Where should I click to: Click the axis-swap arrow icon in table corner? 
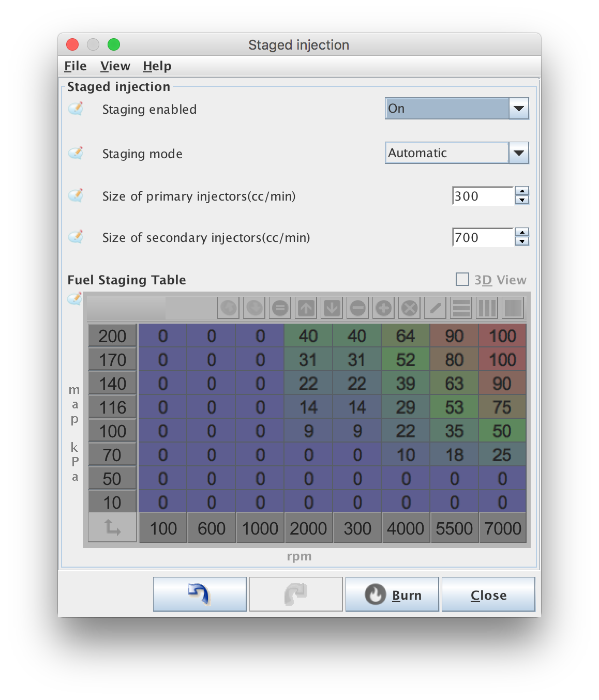pos(112,527)
